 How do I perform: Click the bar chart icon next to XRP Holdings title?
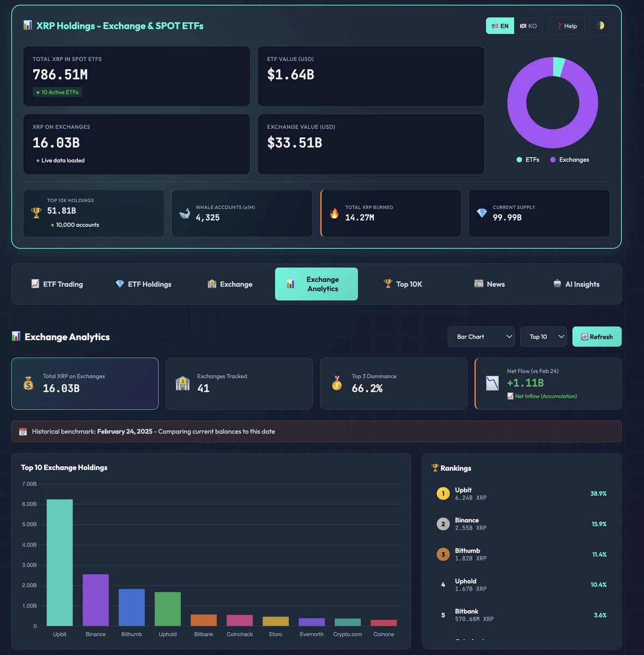pyautogui.click(x=27, y=25)
